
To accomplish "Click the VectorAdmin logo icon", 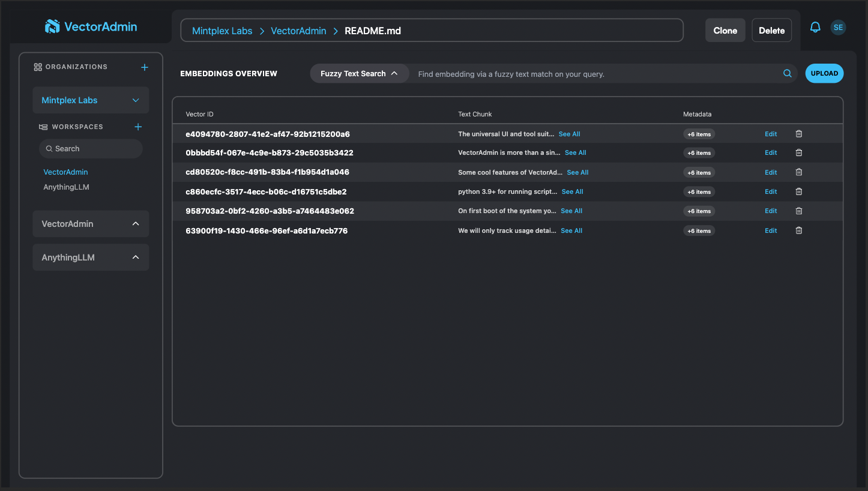I will pos(52,26).
